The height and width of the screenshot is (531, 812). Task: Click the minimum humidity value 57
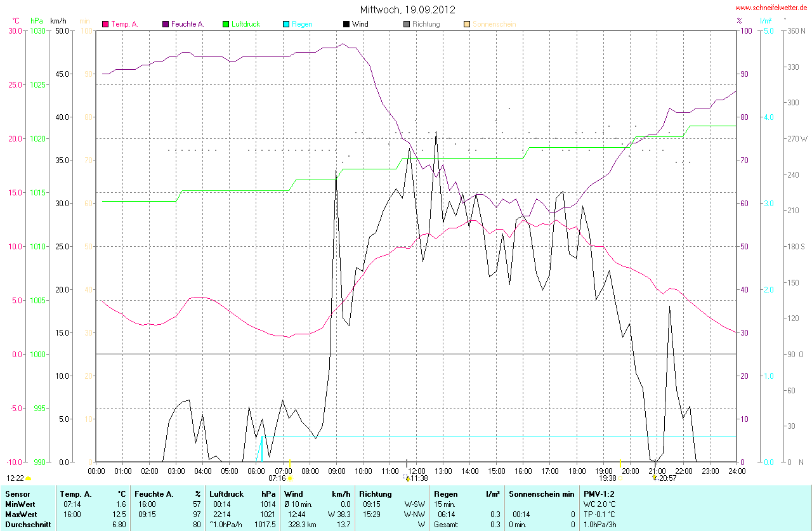coord(197,504)
